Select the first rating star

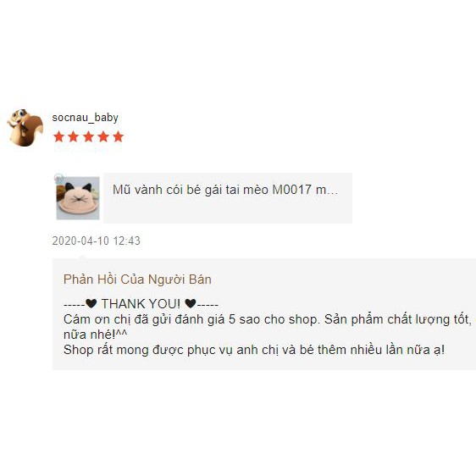point(58,136)
